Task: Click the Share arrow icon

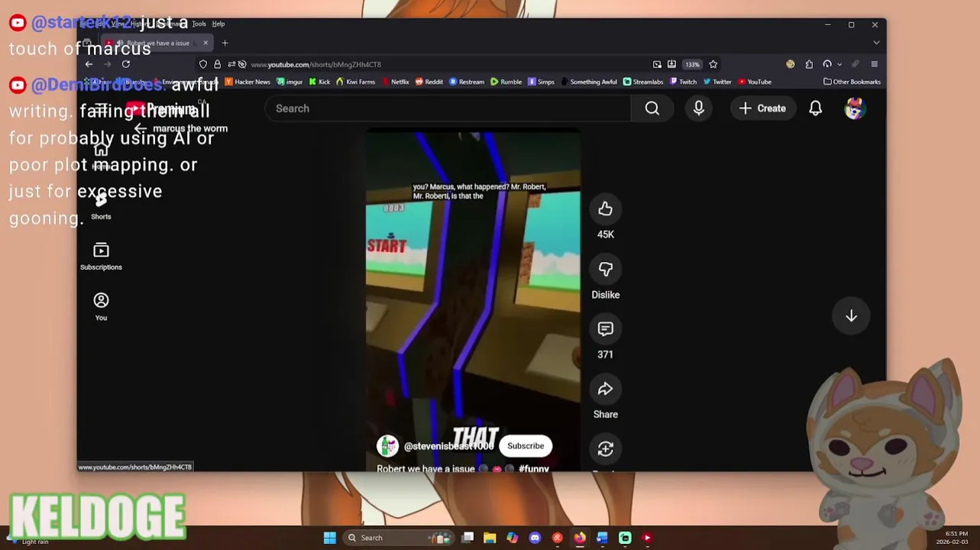Action: pyautogui.click(x=605, y=390)
